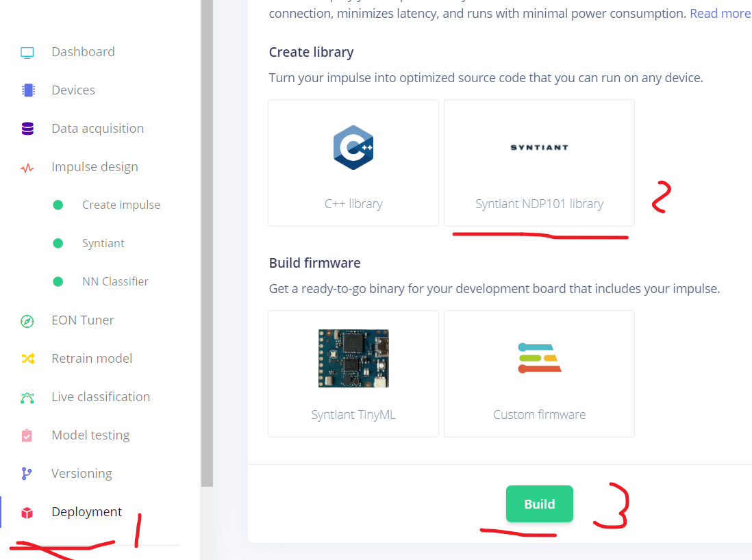Click the Custom firmware stripes icon
This screenshot has width=752, height=560.
(540, 358)
